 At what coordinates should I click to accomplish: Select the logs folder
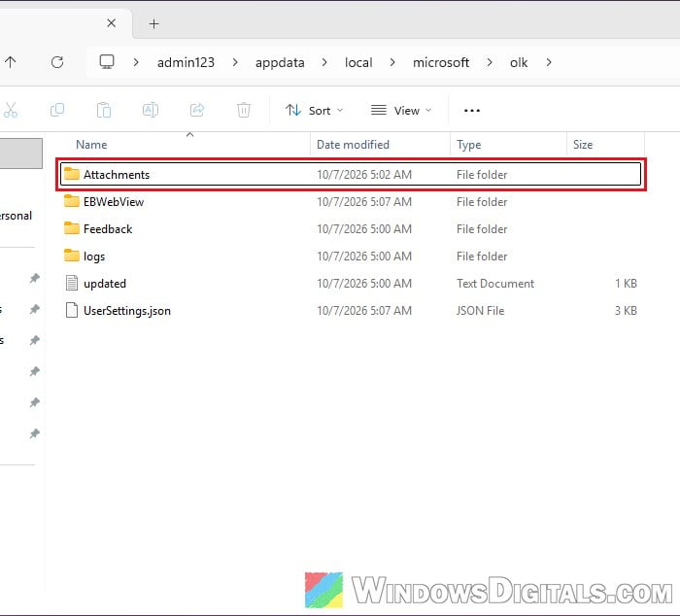[351, 257]
